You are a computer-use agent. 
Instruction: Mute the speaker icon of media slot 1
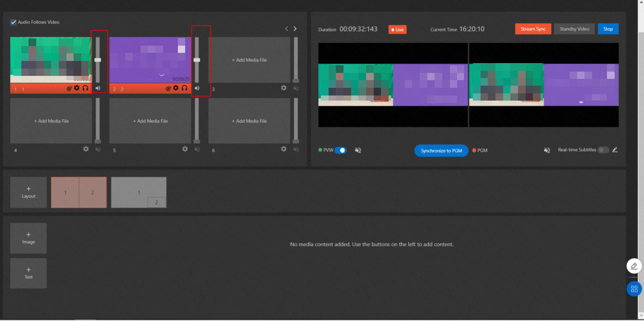98,88
